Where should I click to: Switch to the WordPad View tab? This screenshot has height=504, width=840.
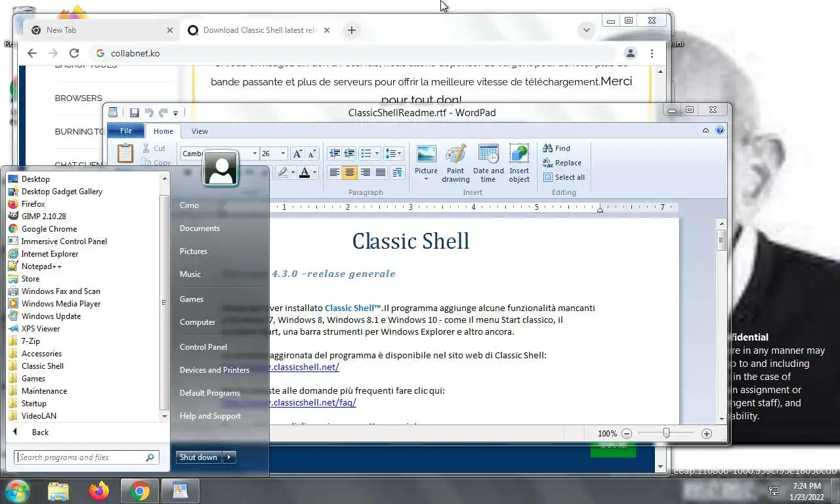[199, 131]
